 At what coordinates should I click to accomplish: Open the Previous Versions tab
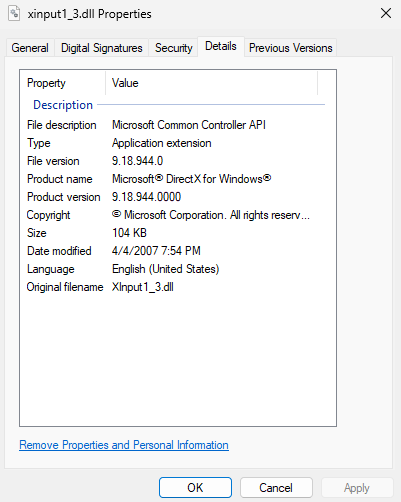point(291,48)
